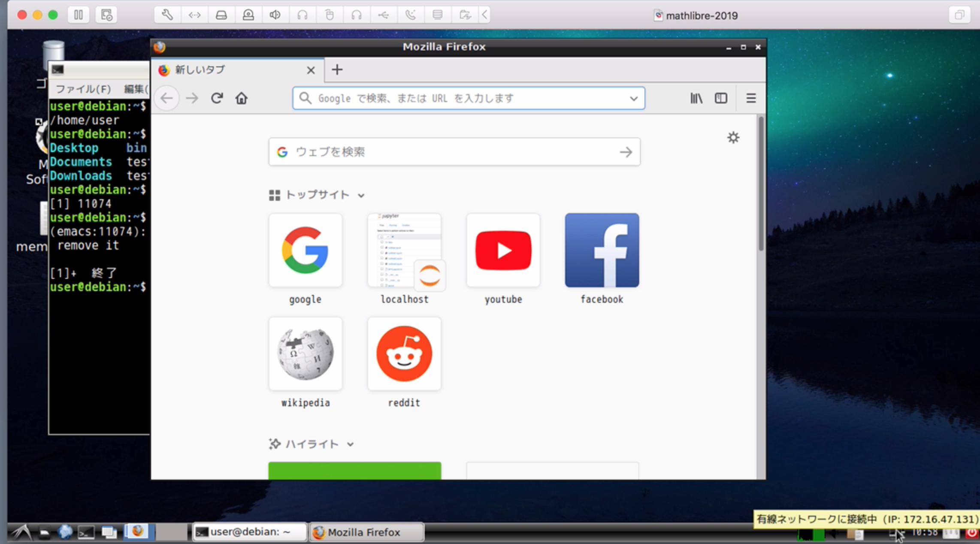Switch to Mozilla Firefox taskbar button
980x544 pixels.
[x=367, y=532]
